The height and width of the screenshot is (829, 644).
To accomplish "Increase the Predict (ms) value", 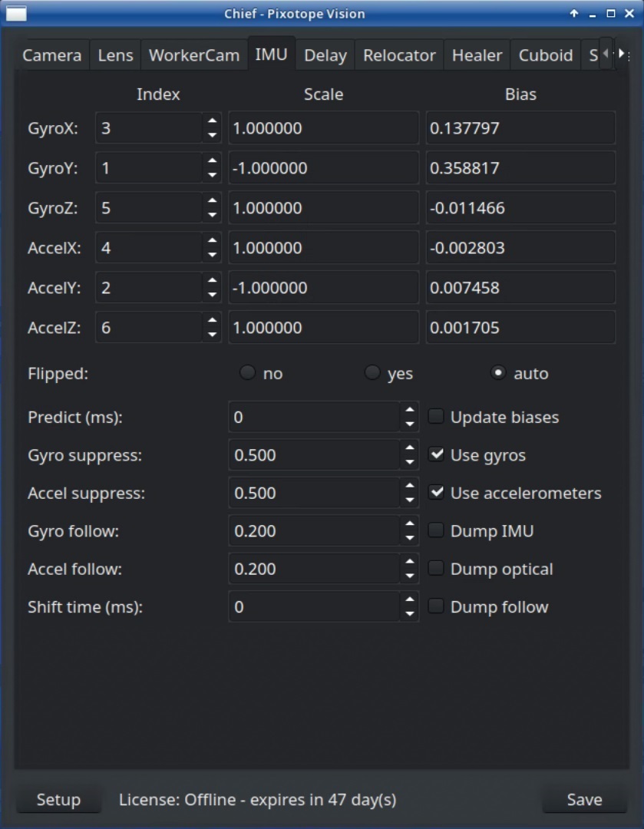I will coord(410,410).
